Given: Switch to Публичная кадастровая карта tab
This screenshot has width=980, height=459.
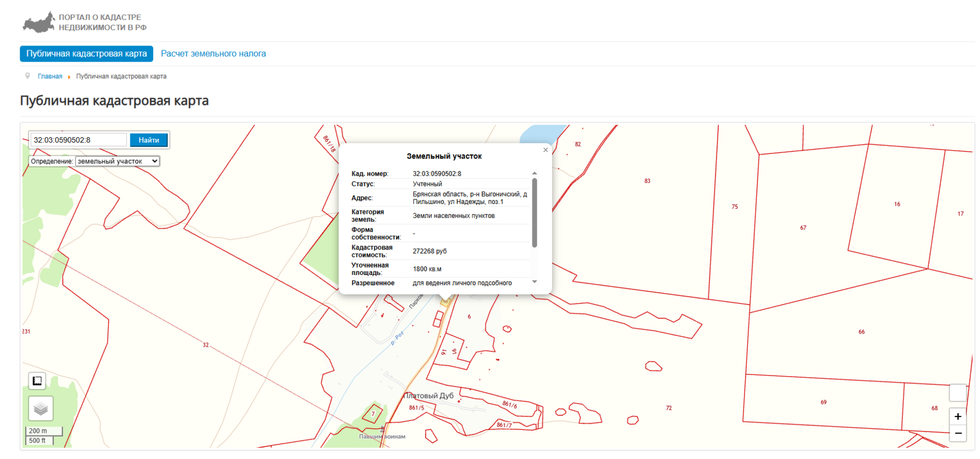Looking at the screenshot, I should coord(86,54).
